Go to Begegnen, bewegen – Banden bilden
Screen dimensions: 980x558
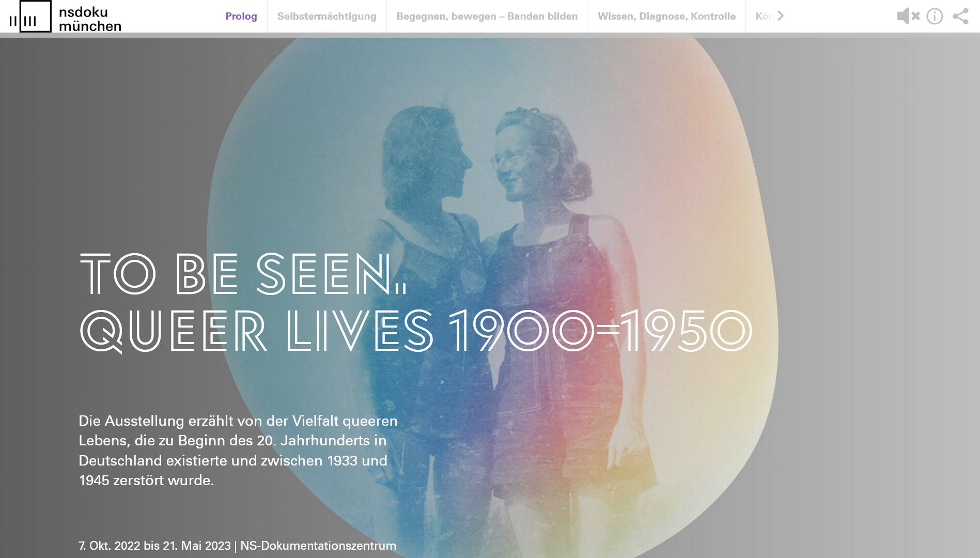487,16
